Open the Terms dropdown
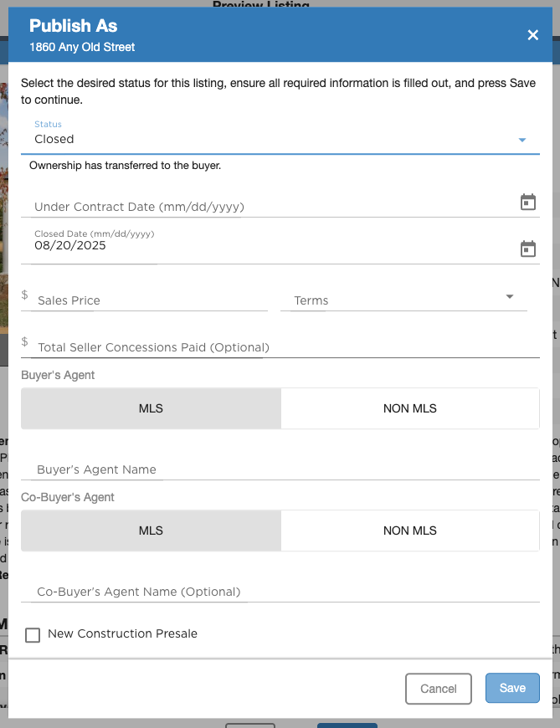This screenshot has height=728, width=560. (403, 300)
